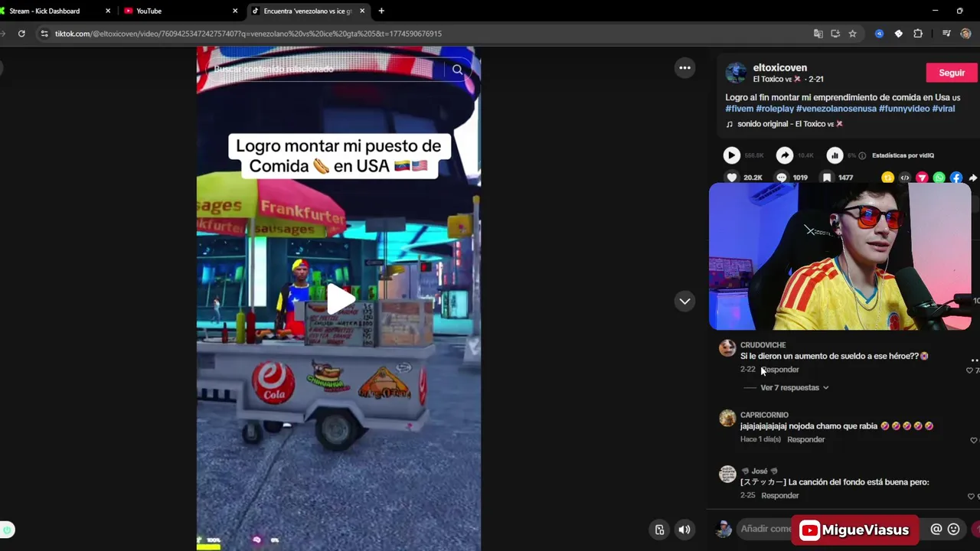Like José's comment heart

point(972,496)
